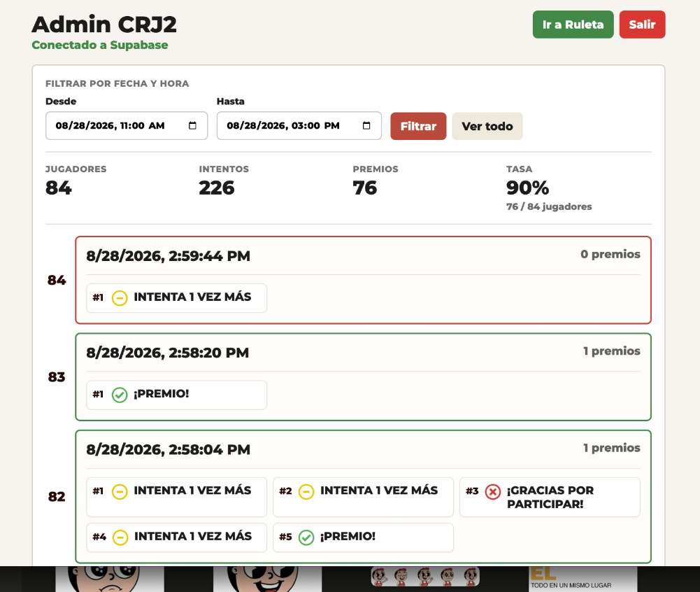The image size is (700, 592).
Task: Click the timestamp '8/28/2026, 2:59:44 PM'
Action: tap(169, 256)
